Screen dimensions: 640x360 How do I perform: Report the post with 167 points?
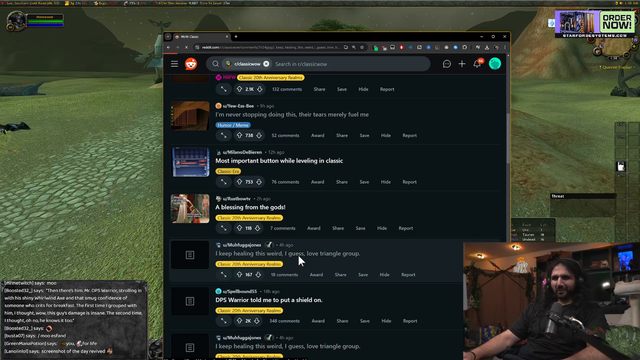click(408, 275)
